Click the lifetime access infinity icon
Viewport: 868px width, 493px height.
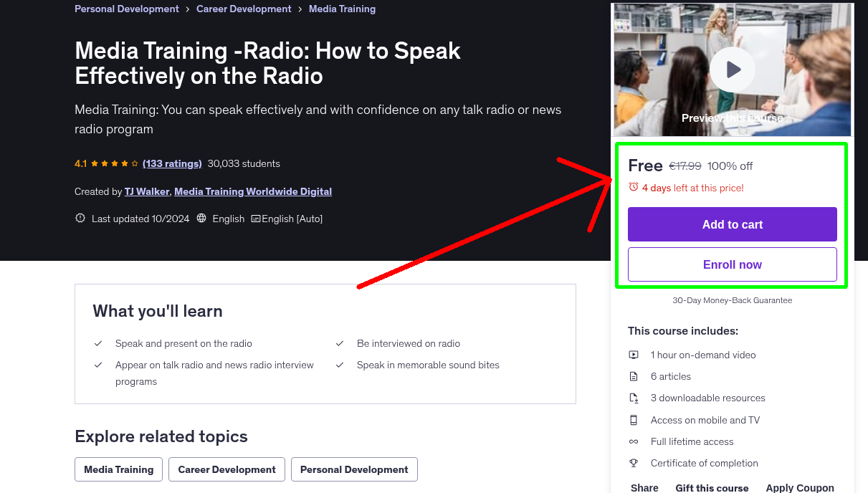[x=634, y=441]
